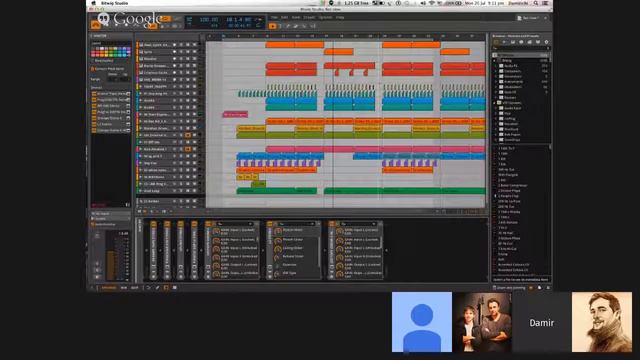640x360 pixels.
Task: Toggle first device enable in inspector list
Action: tap(94, 94)
